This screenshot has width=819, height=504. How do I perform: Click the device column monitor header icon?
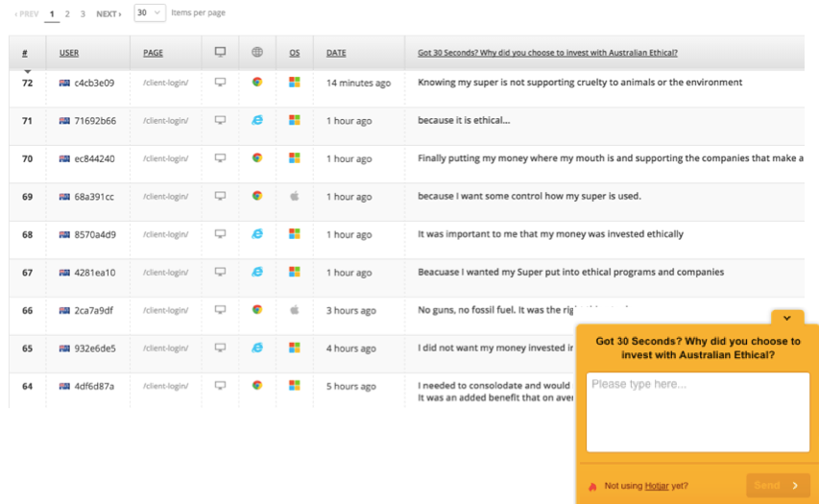221,52
